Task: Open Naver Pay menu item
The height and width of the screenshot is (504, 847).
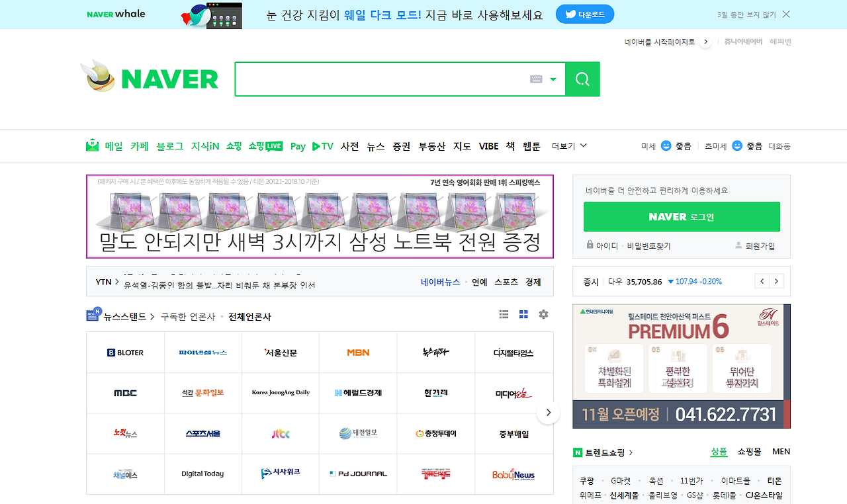Action: click(298, 146)
